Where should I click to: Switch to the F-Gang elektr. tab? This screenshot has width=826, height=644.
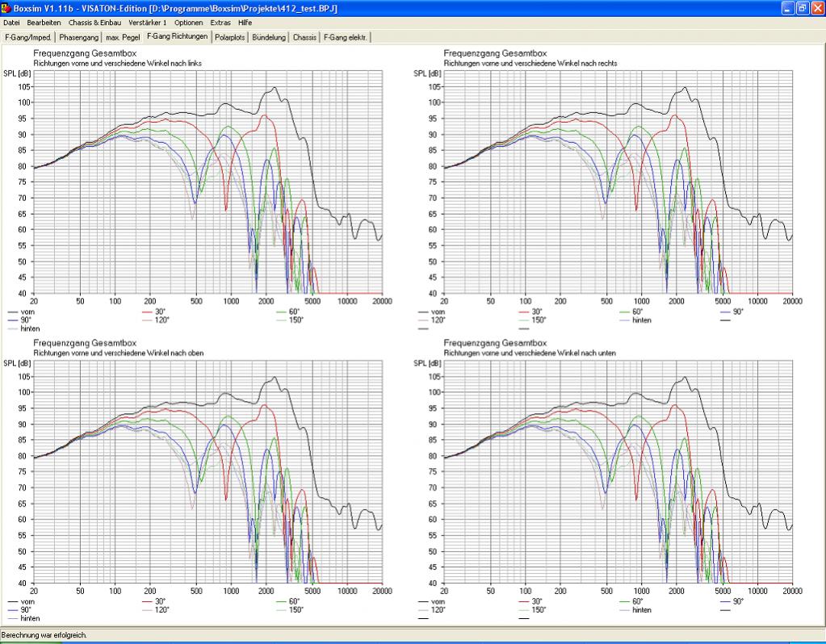[x=346, y=37]
